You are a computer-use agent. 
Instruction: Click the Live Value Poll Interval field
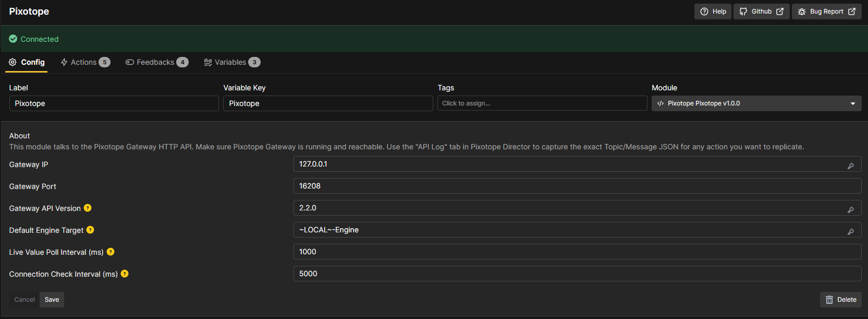pos(577,252)
